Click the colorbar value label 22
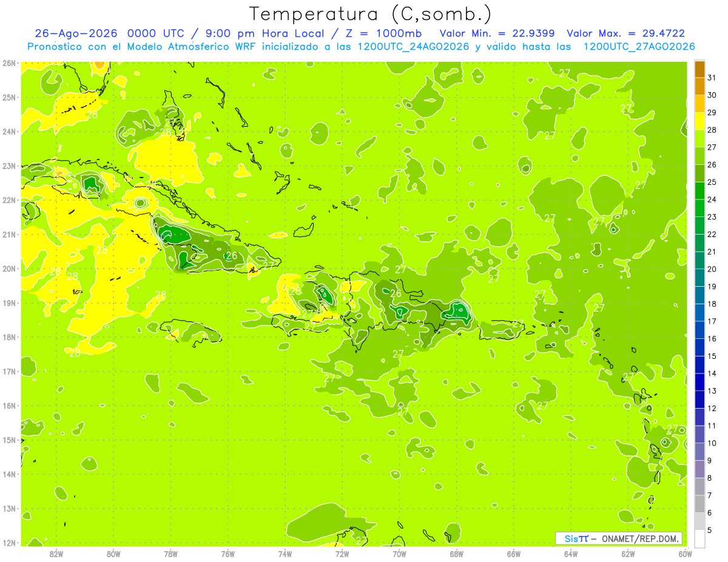This screenshot has width=728, height=562. pyautogui.click(x=712, y=235)
